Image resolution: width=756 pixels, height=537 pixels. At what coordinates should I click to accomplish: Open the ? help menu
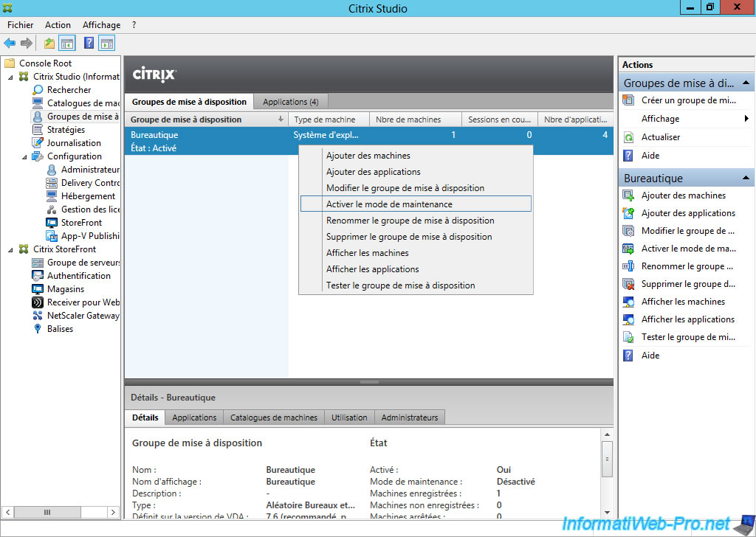coord(134,25)
